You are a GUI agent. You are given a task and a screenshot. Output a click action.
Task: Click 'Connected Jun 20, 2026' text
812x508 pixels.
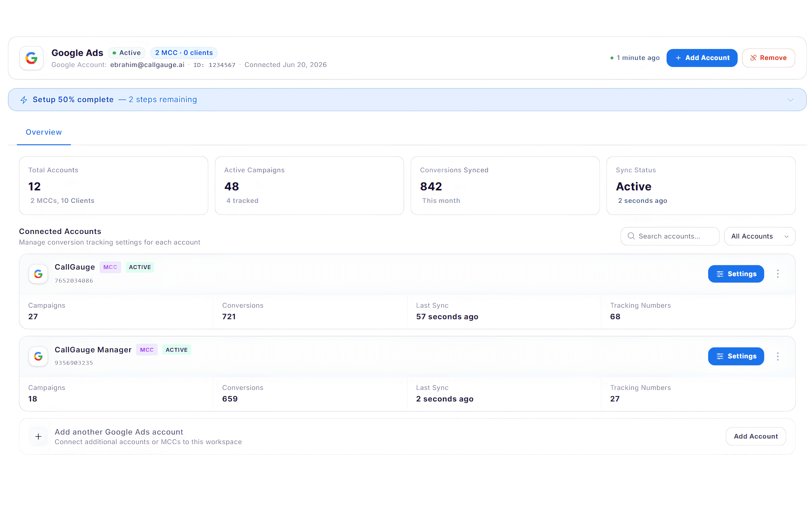point(285,65)
